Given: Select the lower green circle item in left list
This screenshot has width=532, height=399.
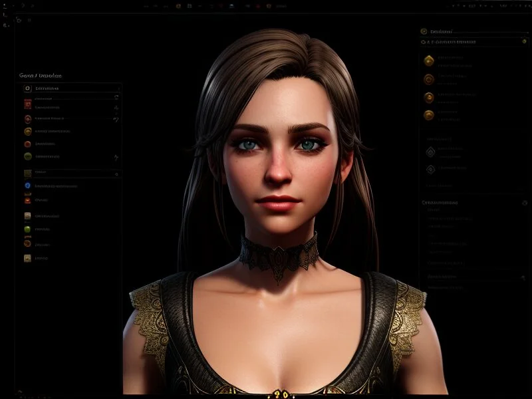Looking at the screenshot, I should point(27,229).
